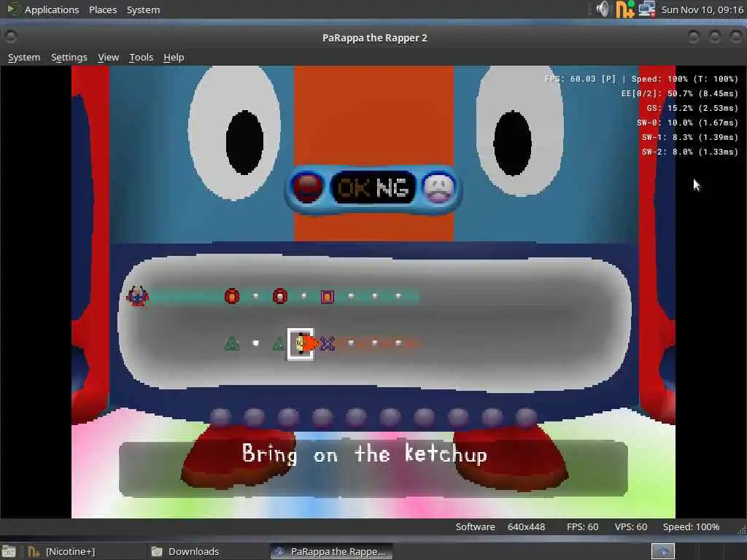The image size is (747, 560).
Task: Click the '640x448' resolution status text
Action: coord(526,526)
